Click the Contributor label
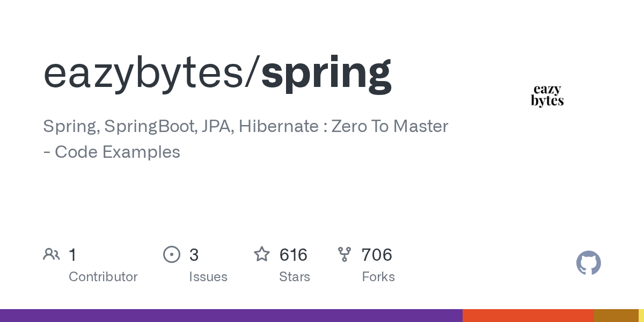Image resolution: width=644 pixels, height=322 pixels. click(103, 277)
